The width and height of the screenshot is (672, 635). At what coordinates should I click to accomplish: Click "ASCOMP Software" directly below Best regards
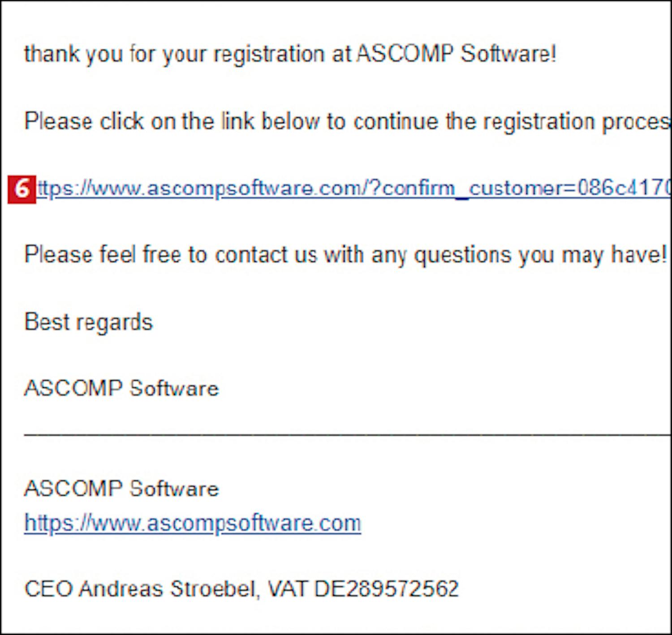pos(121,388)
